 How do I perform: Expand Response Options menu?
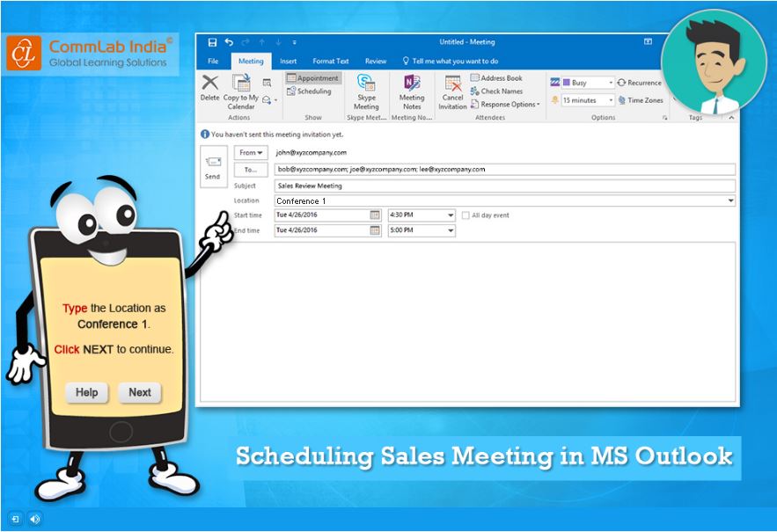click(x=505, y=105)
